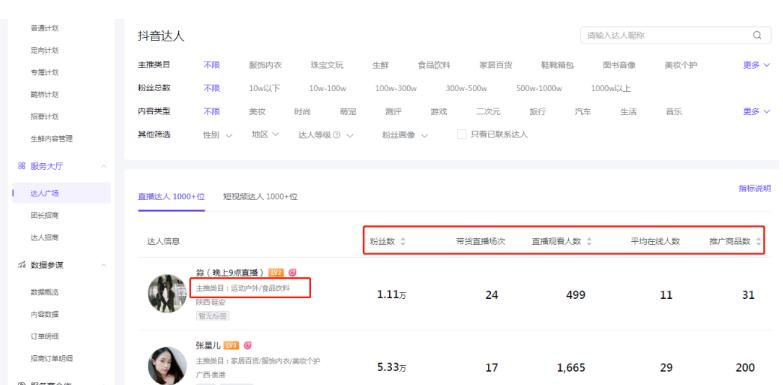Filter content type by 旅行
Viewport: 783px width, 385px height.
[x=537, y=111]
